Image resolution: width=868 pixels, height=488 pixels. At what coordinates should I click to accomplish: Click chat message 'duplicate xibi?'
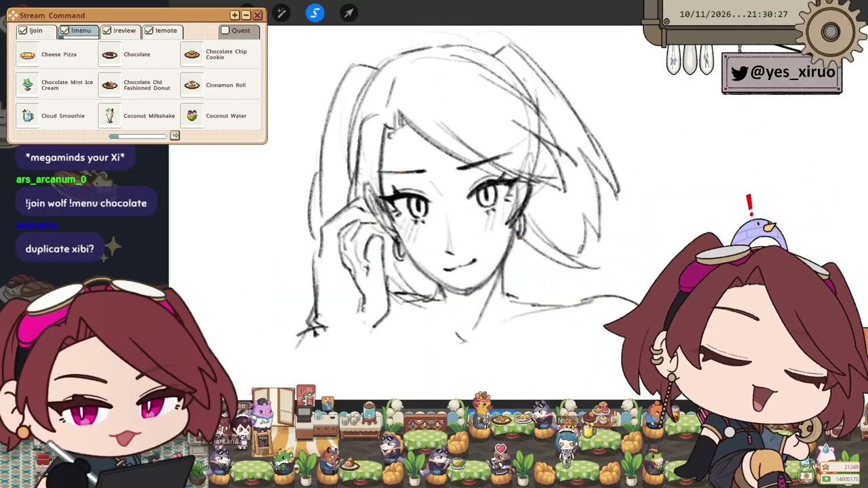tap(60, 249)
